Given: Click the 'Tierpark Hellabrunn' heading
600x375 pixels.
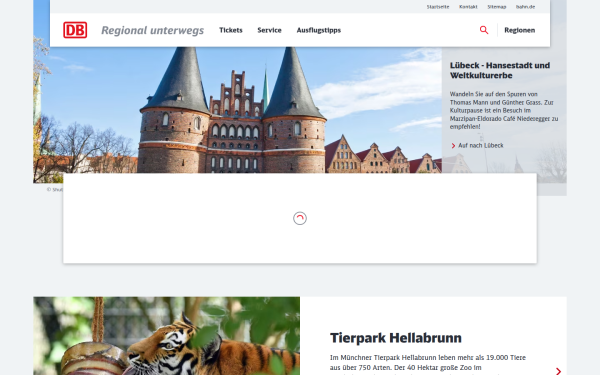Looking at the screenshot, I should pyautogui.click(x=396, y=338).
